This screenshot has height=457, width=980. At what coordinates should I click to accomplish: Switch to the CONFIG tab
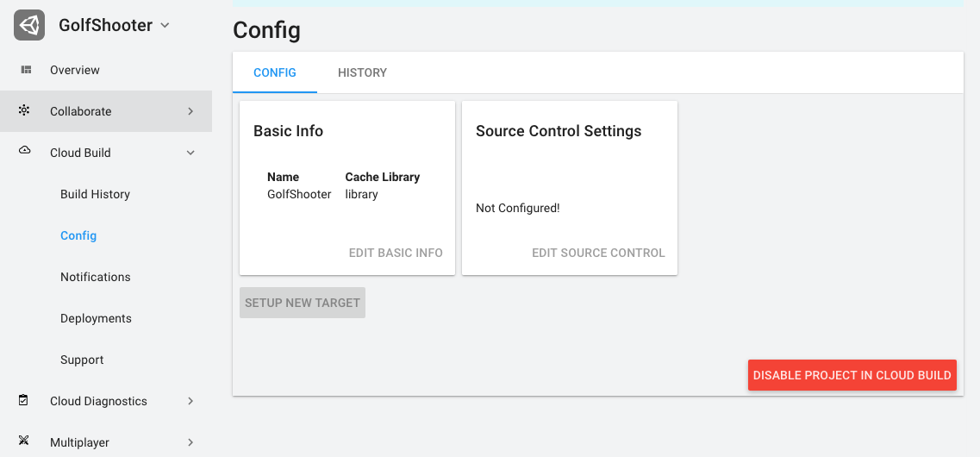coord(274,72)
